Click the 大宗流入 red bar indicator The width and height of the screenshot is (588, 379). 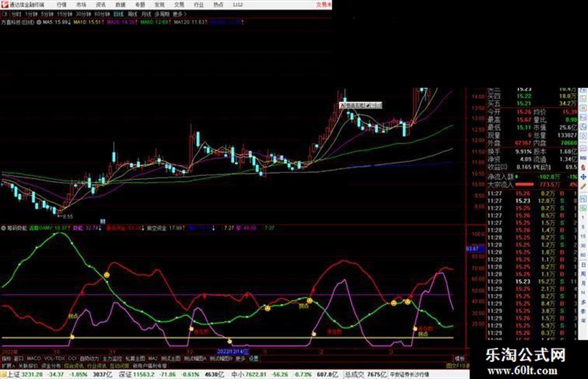tap(525, 184)
